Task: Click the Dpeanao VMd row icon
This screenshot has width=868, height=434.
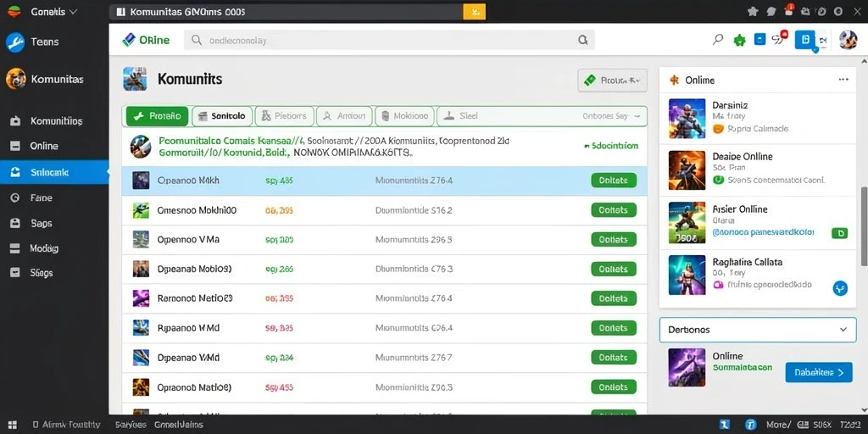Action: 141,358
